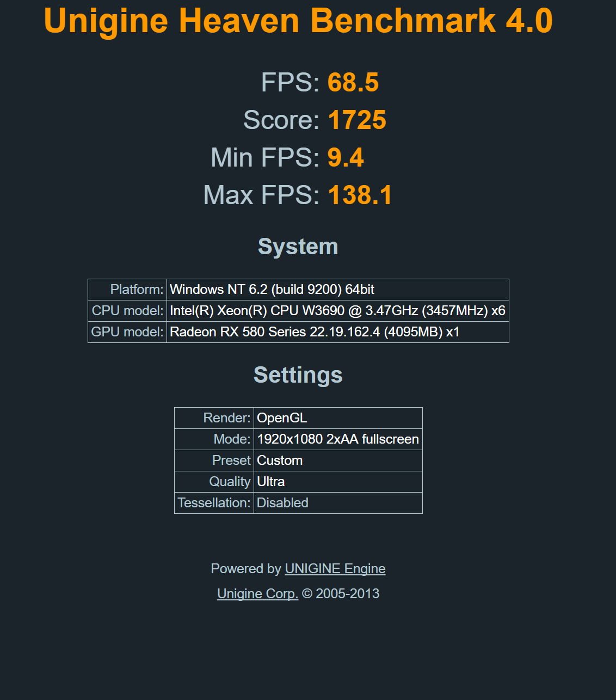616x700 pixels.
Task: Select the Score value 1725
Action: (x=357, y=120)
